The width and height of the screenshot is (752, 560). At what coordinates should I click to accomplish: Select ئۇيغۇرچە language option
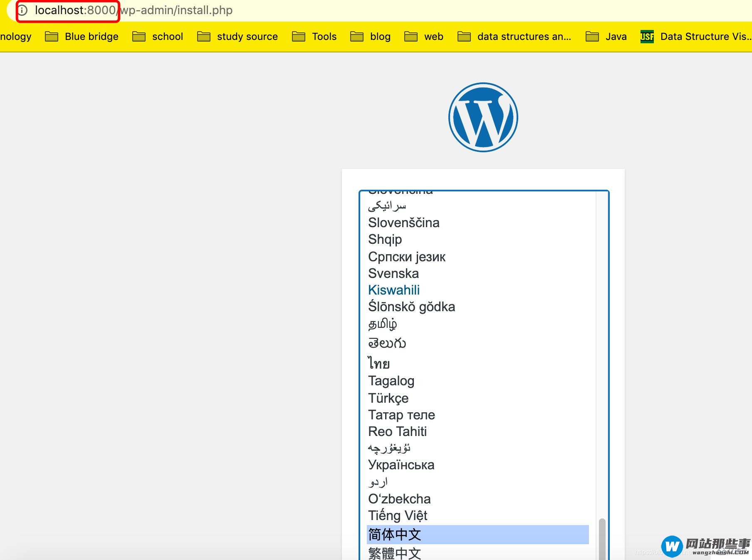coord(477,448)
